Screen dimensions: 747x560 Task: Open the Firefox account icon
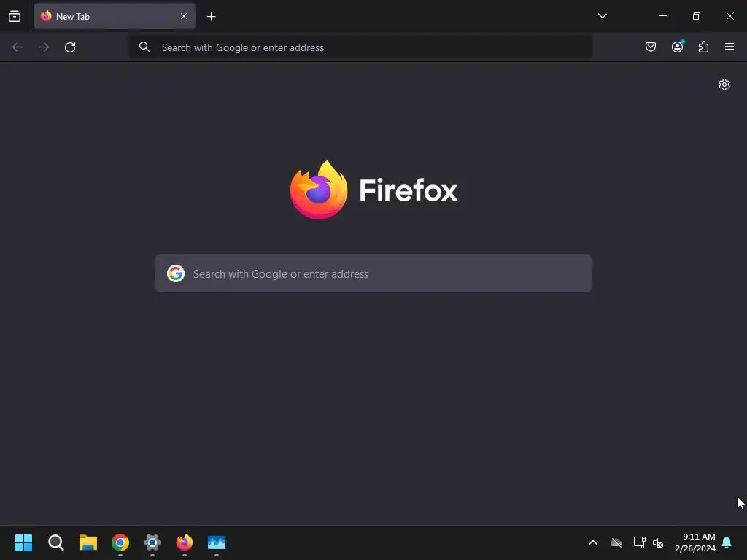pyautogui.click(x=678, y=47)
